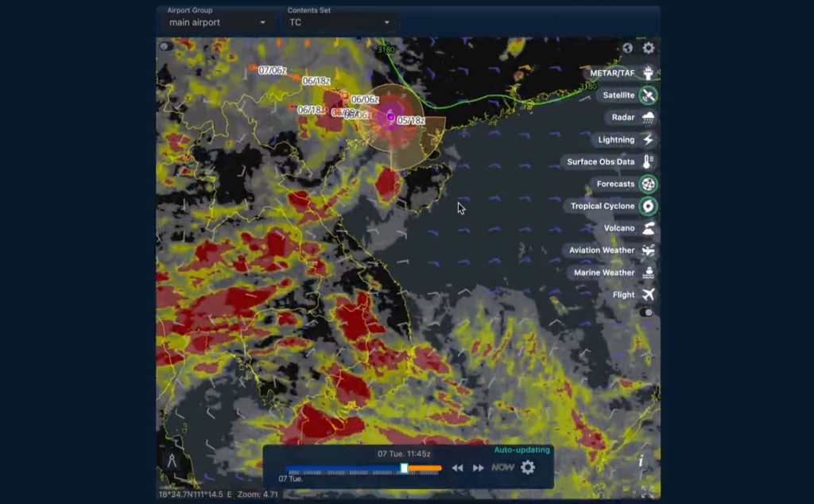Show the Flight airplane layer

point(649,295)
